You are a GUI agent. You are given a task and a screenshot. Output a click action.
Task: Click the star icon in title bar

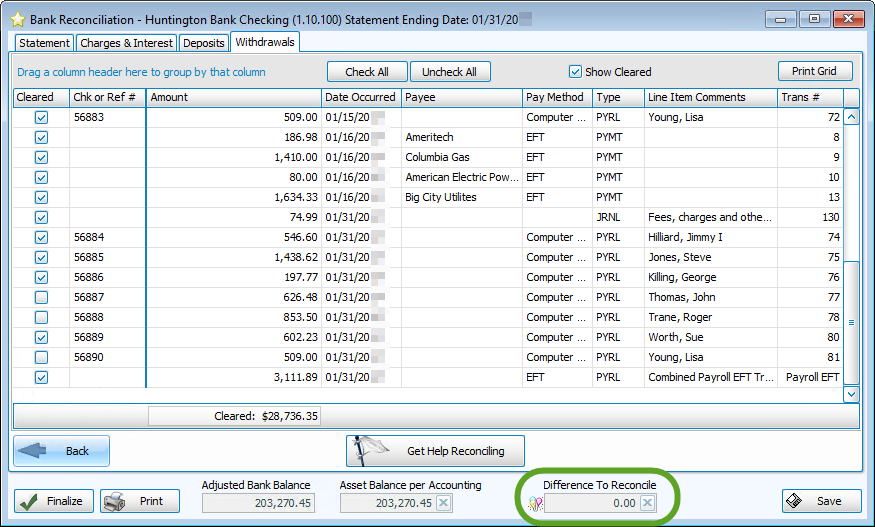coord(17,18)
